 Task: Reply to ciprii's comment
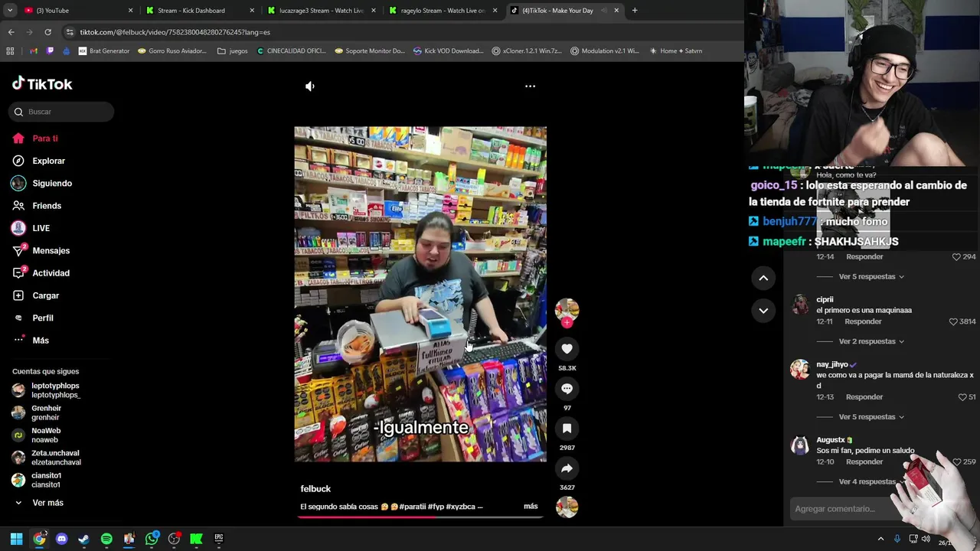[863, 321]
